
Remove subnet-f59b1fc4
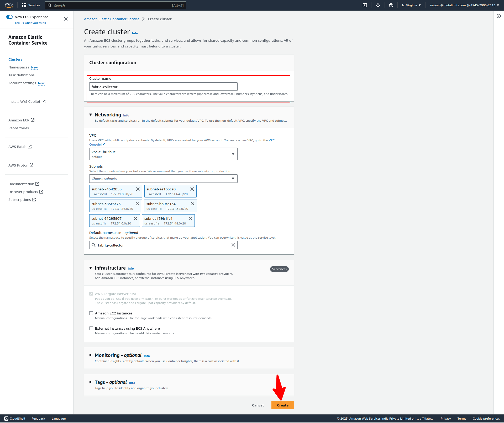pyautogui.click(x=190, y=218)
